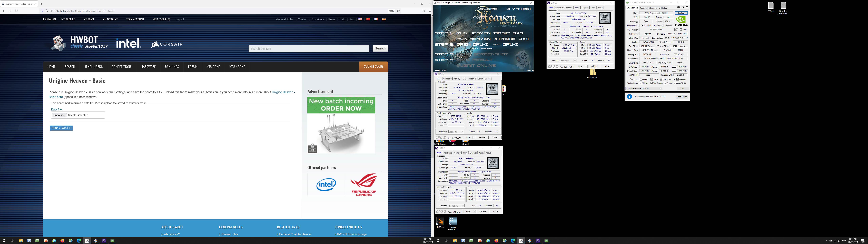868x244 pixels.
Task: Toggle the OpenGL 4.6 checkbox in GPU-Z
Action: click(x=675, y=83)
